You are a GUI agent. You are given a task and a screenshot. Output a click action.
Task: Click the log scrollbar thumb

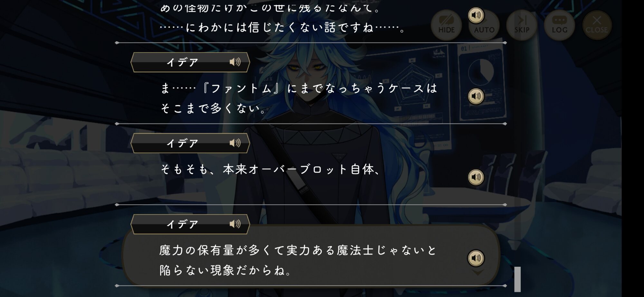pyautogui.click(x=517, y=279)
